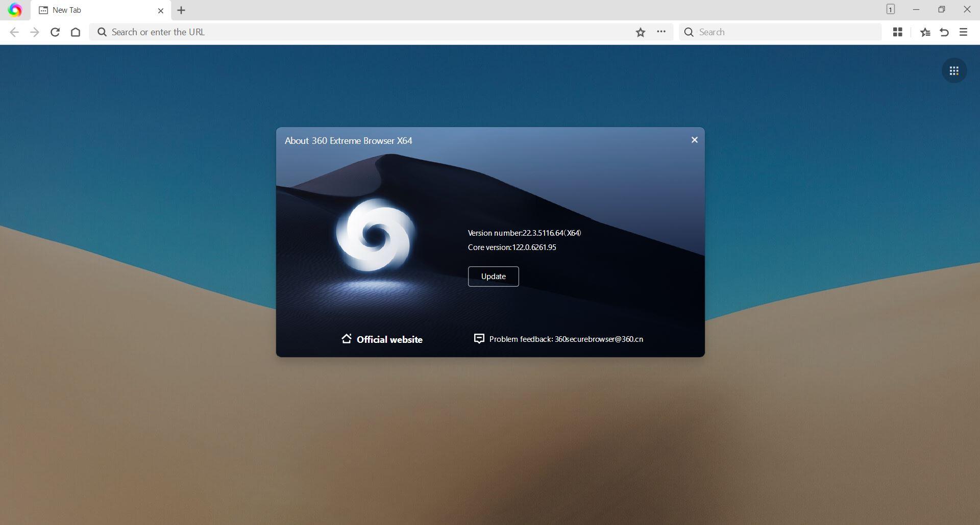The width and height of the screenshot is (980, 525).
Task: Open a new tab with plus button
Action: (x=181, y=10)
